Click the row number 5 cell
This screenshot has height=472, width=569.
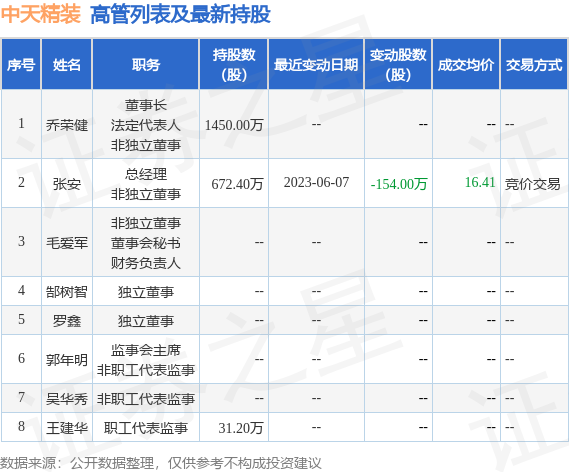21,319
